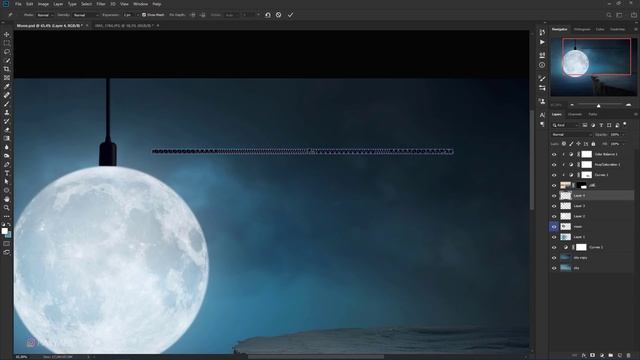Open the Actions panel play icon
The image size is (640, 360).
point(542,42)
